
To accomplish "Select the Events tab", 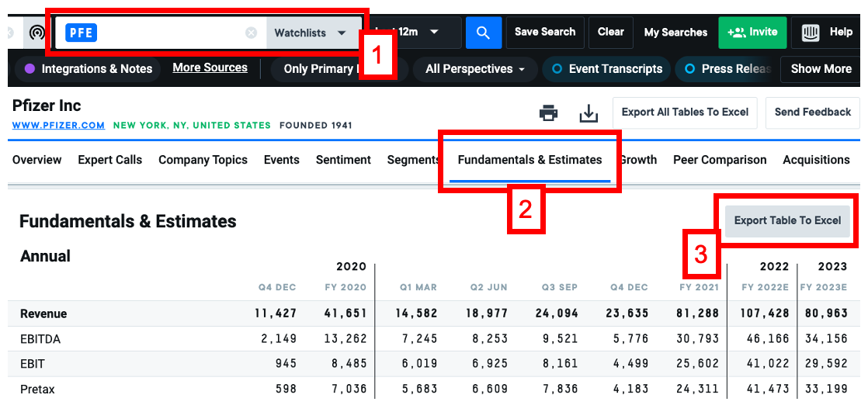I will [281, 161].
